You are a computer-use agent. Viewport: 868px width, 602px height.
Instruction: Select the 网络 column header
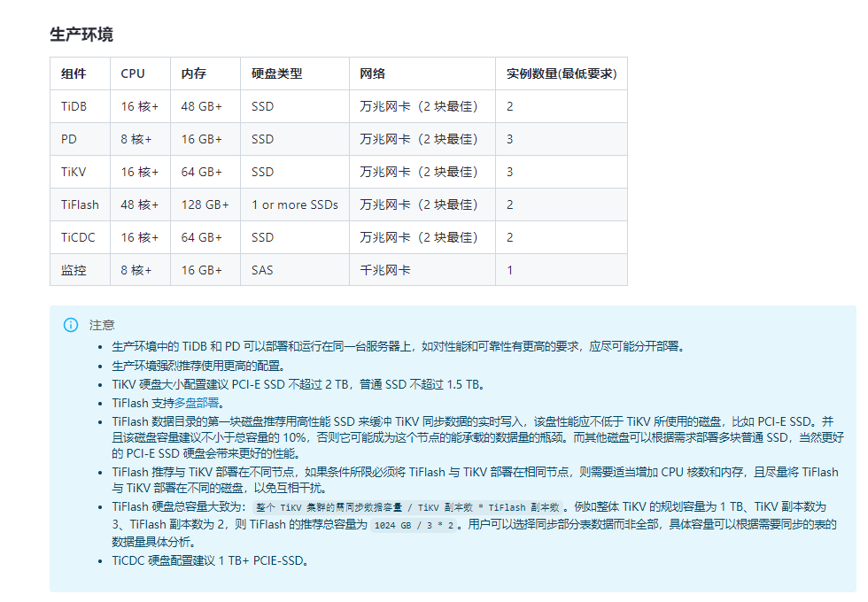[422, 73]
